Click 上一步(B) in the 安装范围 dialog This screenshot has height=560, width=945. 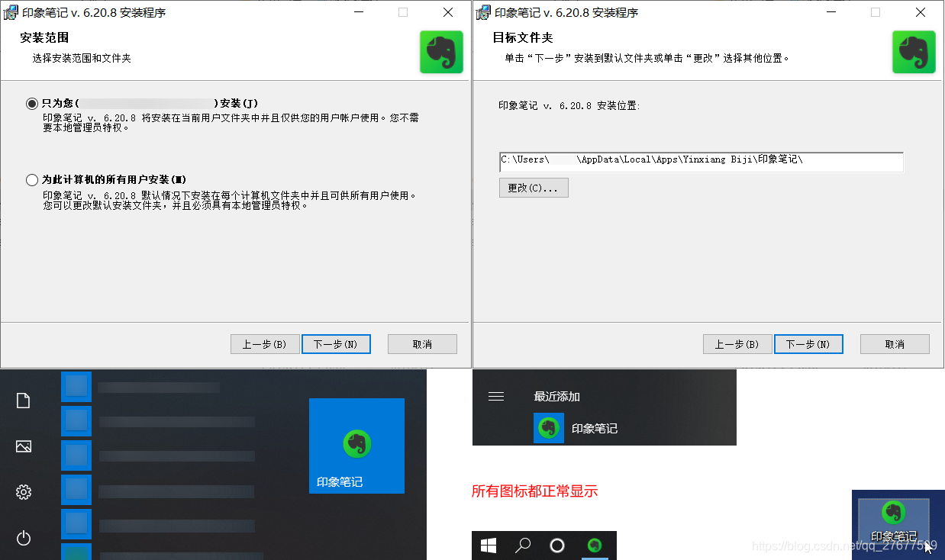(264, 344)
